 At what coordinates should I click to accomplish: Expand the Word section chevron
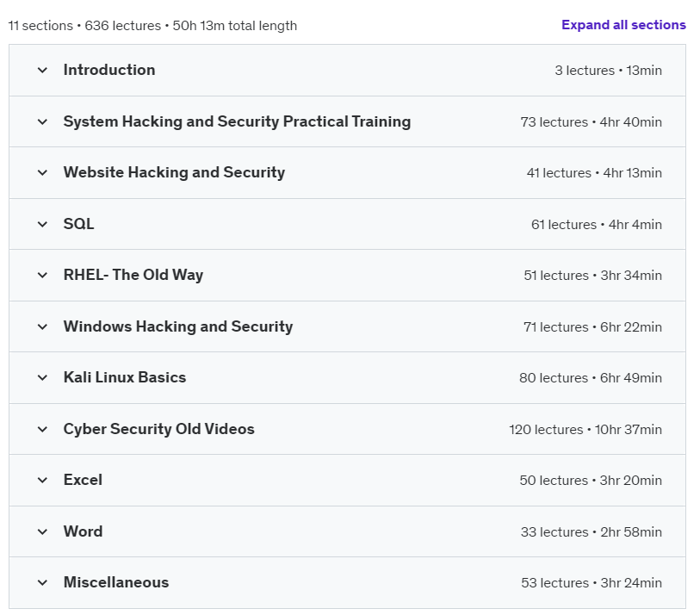(42, 532)
